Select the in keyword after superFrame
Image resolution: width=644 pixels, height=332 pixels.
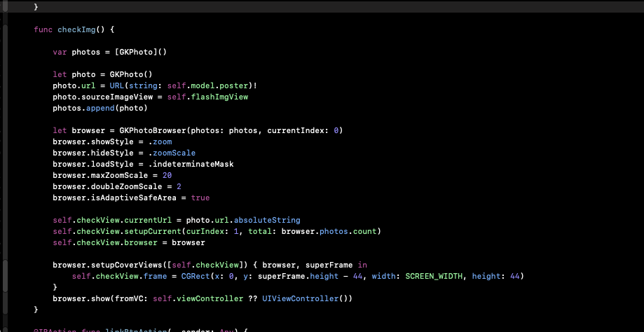(362, 265)
